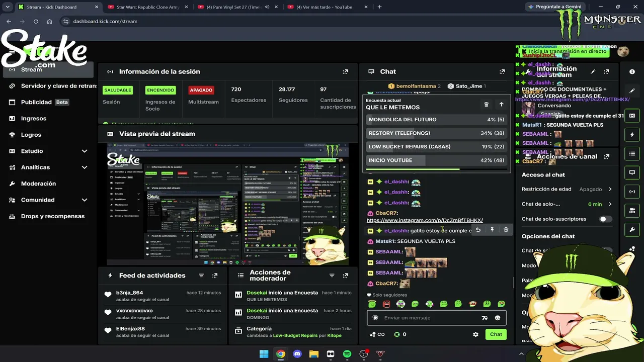Click Pregúntale a Gemini button
Viewport: 644px width, 362px height.
point(555,7)
